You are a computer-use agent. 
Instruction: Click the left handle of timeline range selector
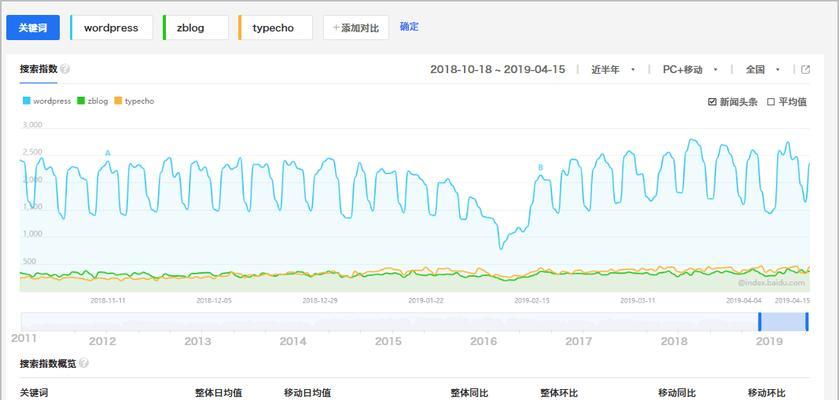759,322
